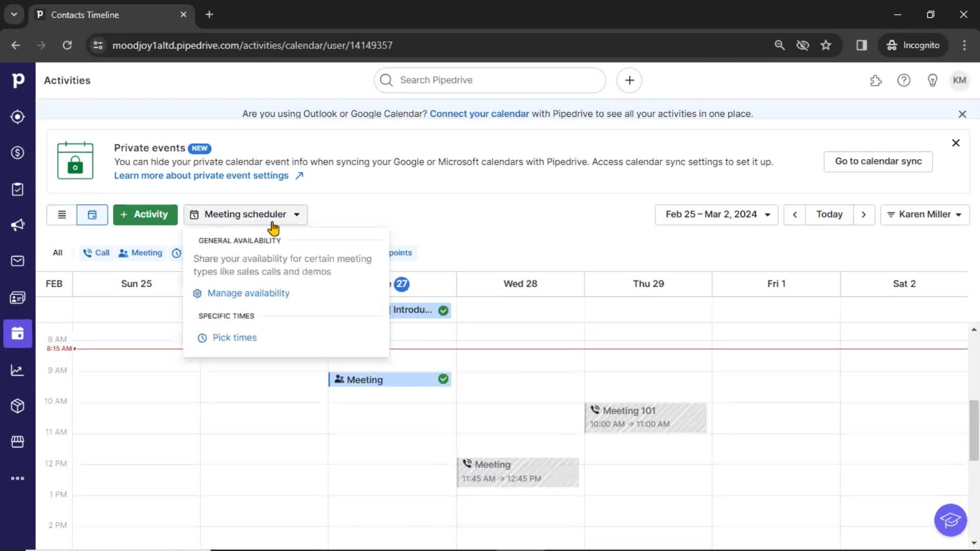980x551 pixels.
Task: Select the Wed 28 day header
Action: point(520,284)
